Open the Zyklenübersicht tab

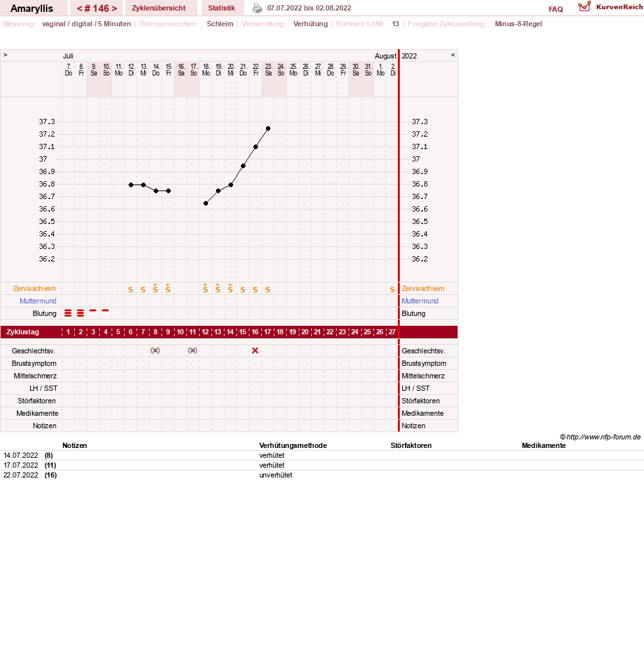coord(158,8)
